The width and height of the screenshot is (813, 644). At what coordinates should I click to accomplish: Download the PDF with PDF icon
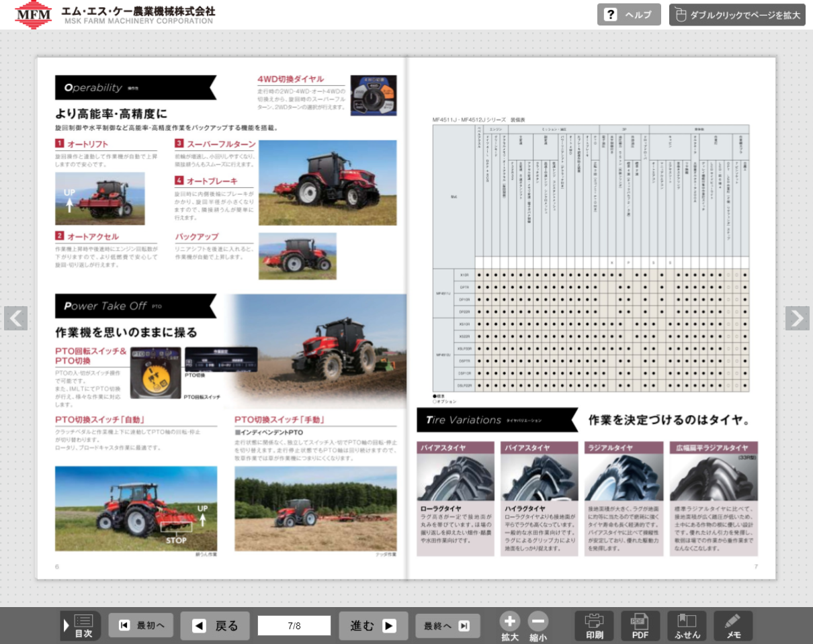point(640,626)
